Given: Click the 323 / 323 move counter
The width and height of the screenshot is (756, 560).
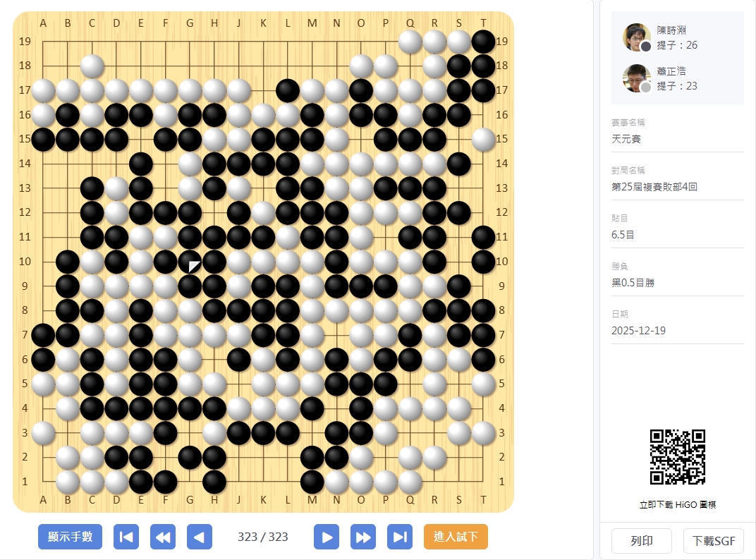Looking at the screenshot, I should pos(263,537).
